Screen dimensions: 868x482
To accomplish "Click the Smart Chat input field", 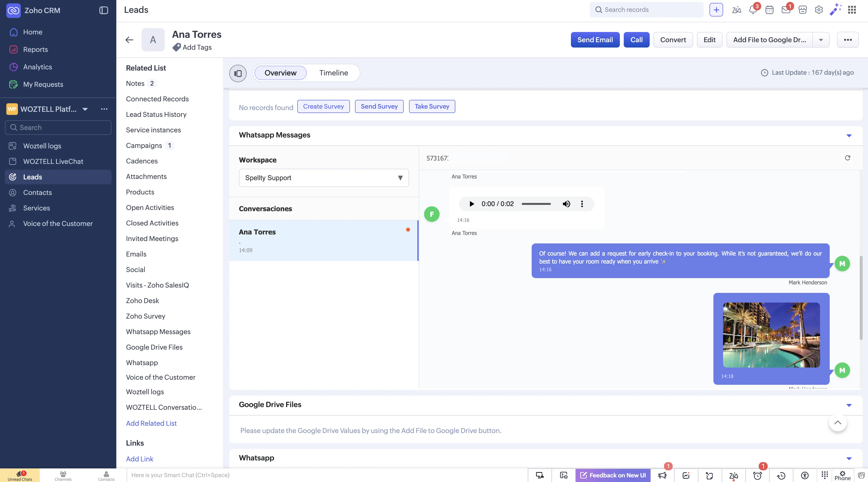I will (x=327, y=475).
